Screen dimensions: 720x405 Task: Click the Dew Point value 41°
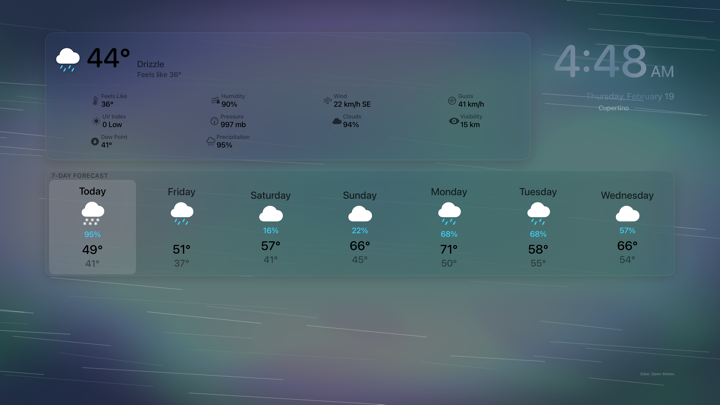tap(106, 145)
